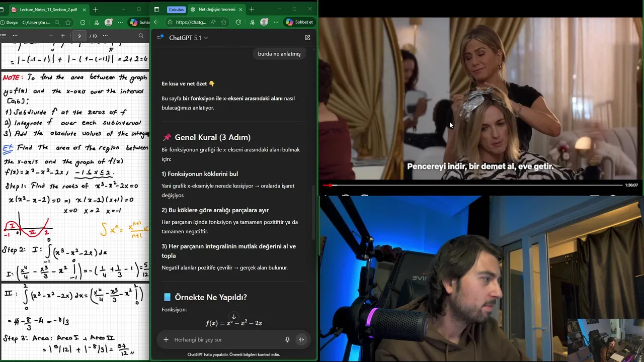The width and height of the screenshot is (644, 362).
Task: Start voice mode with the waveform icon
Action: click(301, 339)
